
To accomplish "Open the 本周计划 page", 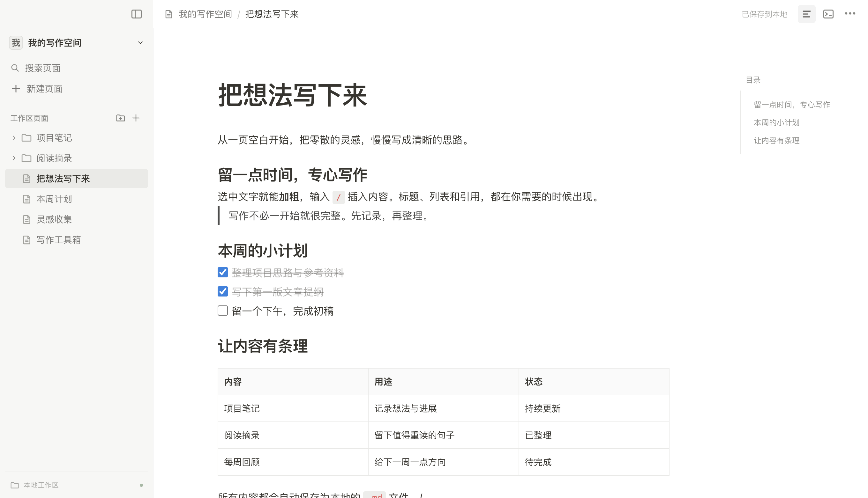I will (x=77, y=199).
